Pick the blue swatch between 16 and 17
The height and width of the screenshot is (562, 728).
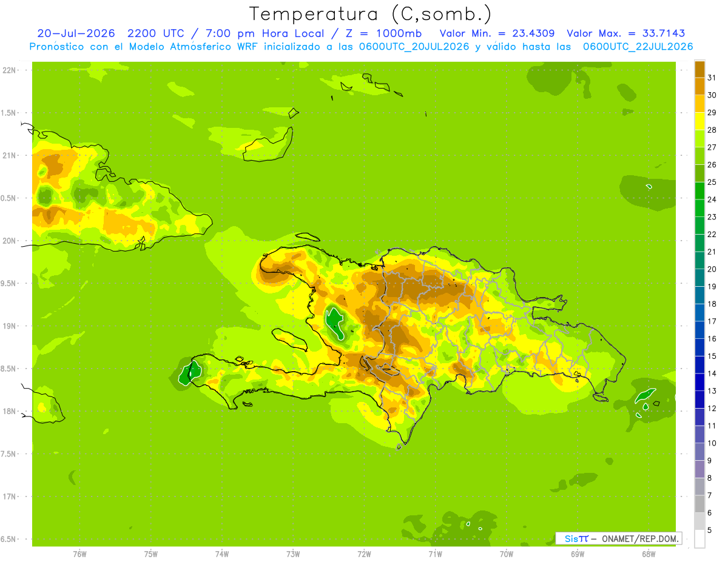699,330
